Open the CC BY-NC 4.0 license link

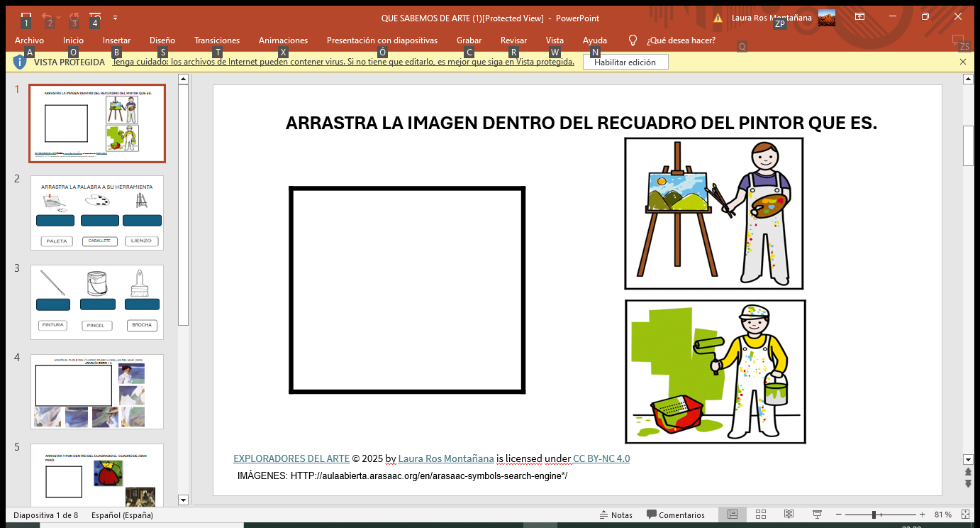click(601, 458)
